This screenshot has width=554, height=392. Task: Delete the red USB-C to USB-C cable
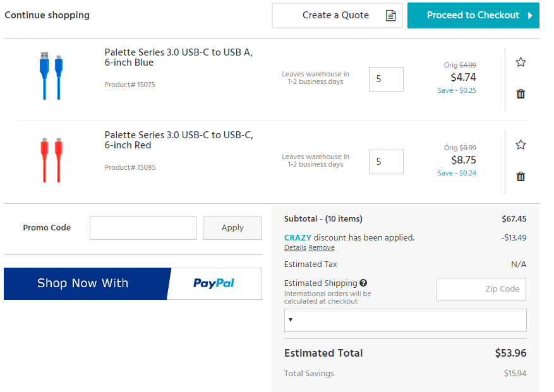click(521, 176)
